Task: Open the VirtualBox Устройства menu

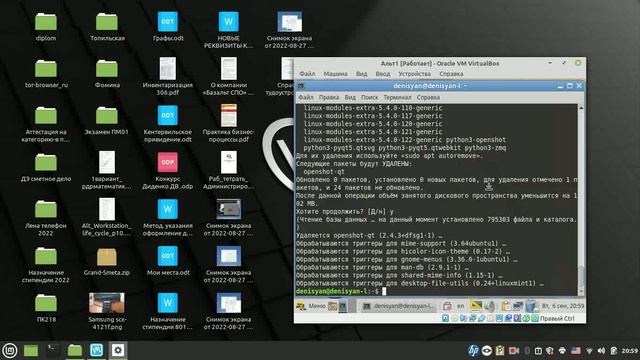Action: 415,74
